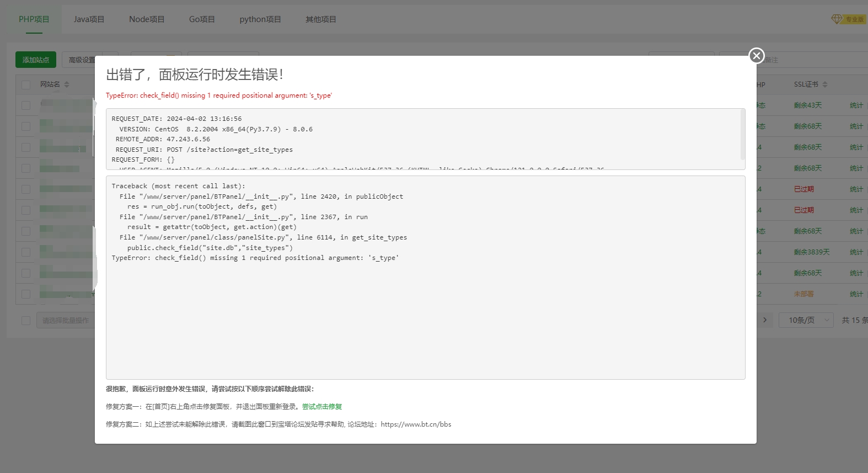868x473 pixels.
Task: Click the bt.cn/bbs forum URL
Action: point(416,424)
